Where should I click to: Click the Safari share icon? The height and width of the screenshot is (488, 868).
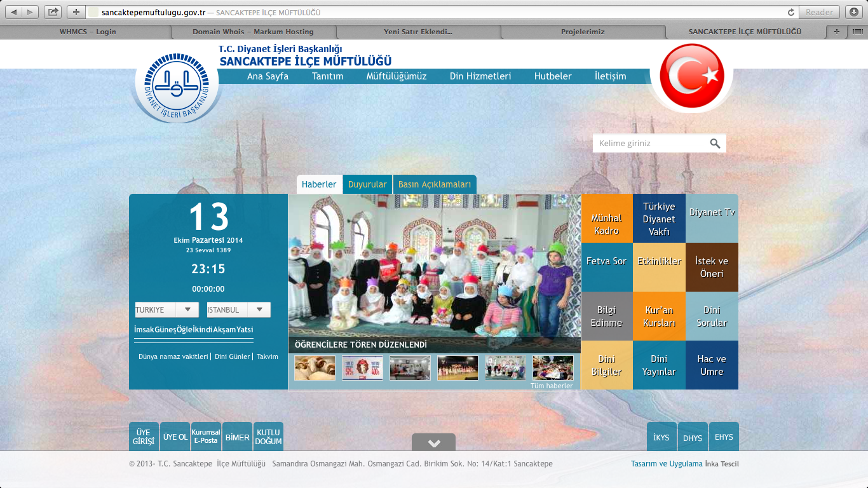tap(53, 12)
